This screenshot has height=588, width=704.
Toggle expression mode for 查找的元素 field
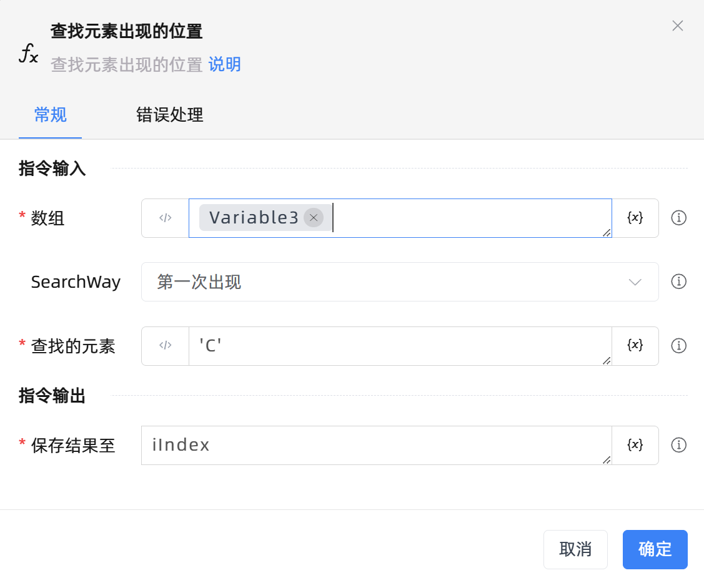(x=165, y=346)
